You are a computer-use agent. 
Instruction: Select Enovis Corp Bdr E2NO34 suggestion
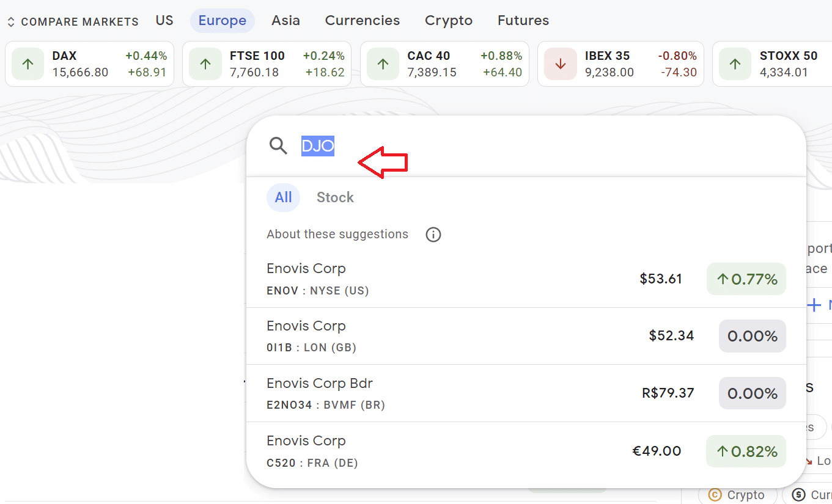point(526,393)
